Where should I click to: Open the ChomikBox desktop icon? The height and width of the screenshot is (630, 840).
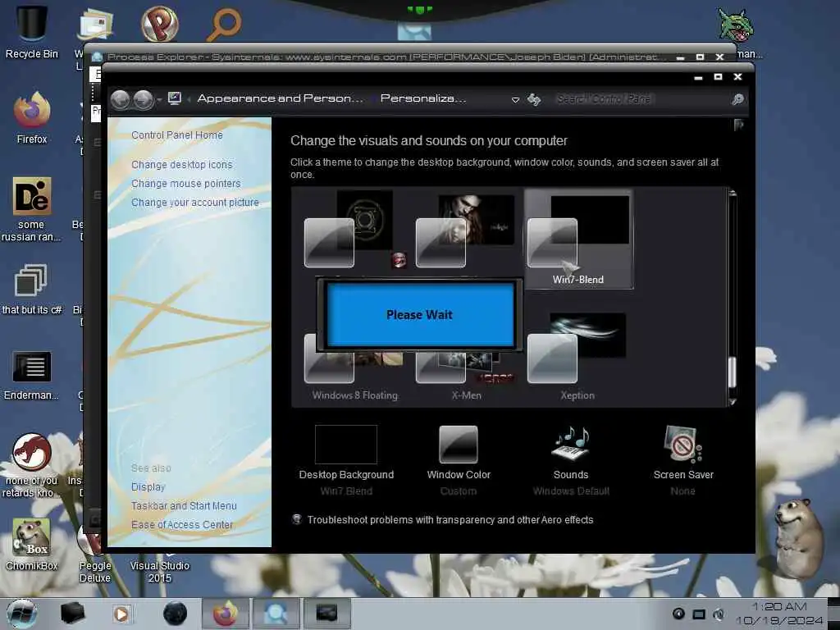pos(32,545)
